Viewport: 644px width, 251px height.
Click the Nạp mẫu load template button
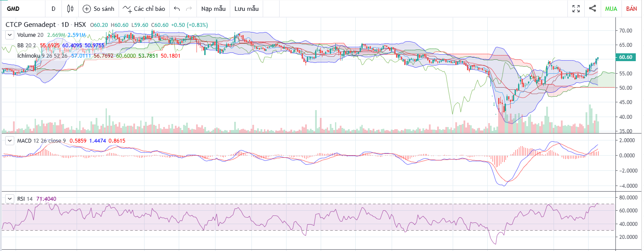pyautogui.click(x=213, y=9)
